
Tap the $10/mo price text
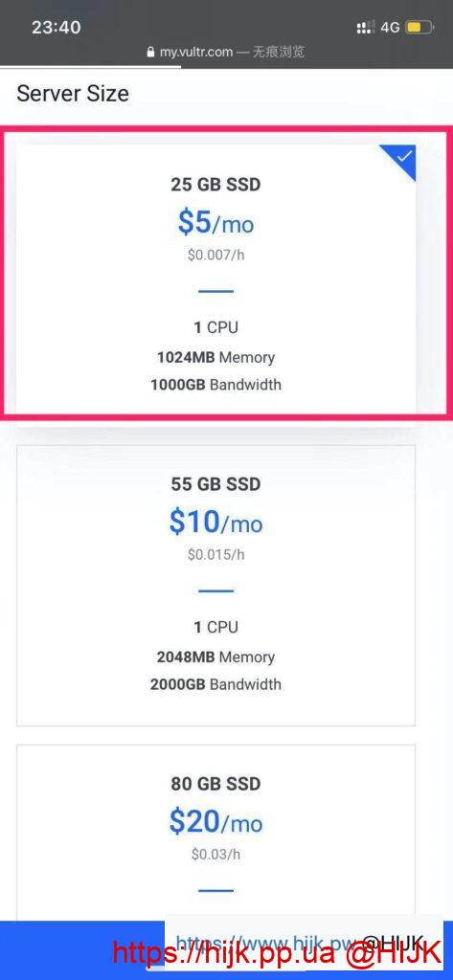click(x=215, y=522)
